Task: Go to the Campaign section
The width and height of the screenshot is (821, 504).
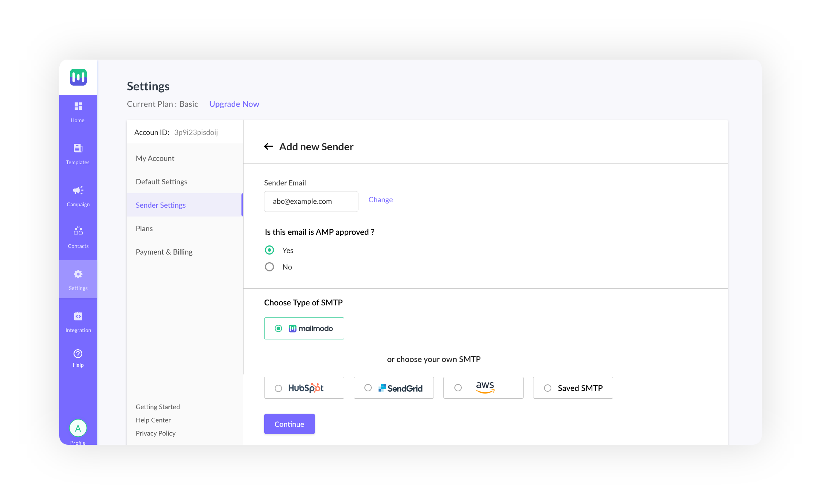Action: pos(78,195)
